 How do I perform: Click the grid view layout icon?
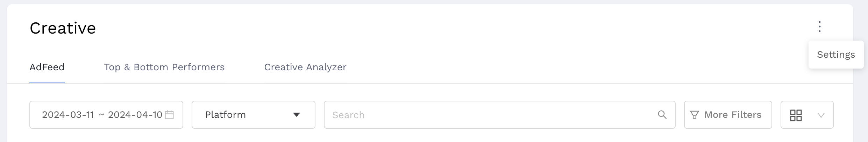(796, 115)
